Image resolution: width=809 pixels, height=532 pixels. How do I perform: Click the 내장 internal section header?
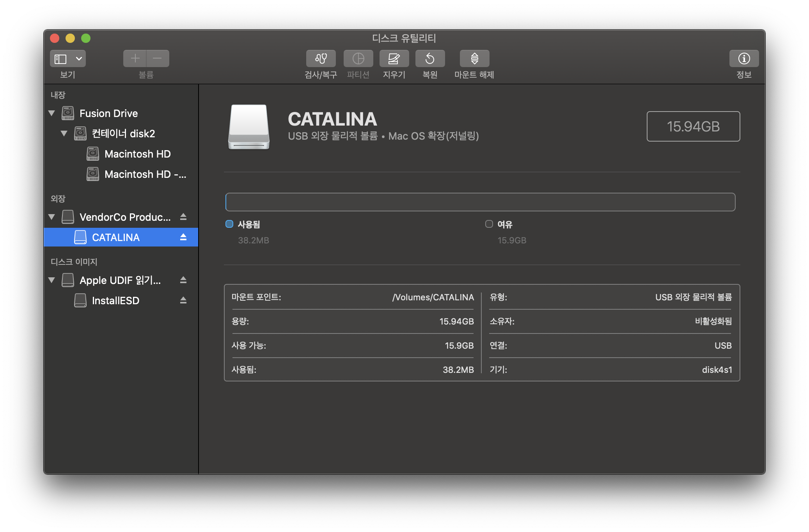point(58,95)
